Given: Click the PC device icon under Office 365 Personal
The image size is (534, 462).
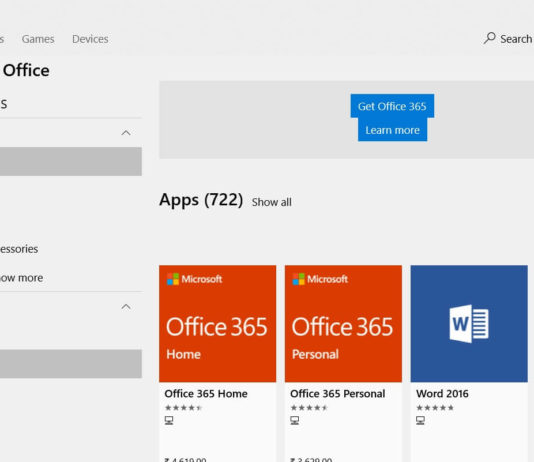Looking at the screenshot, I should [295, 420].
